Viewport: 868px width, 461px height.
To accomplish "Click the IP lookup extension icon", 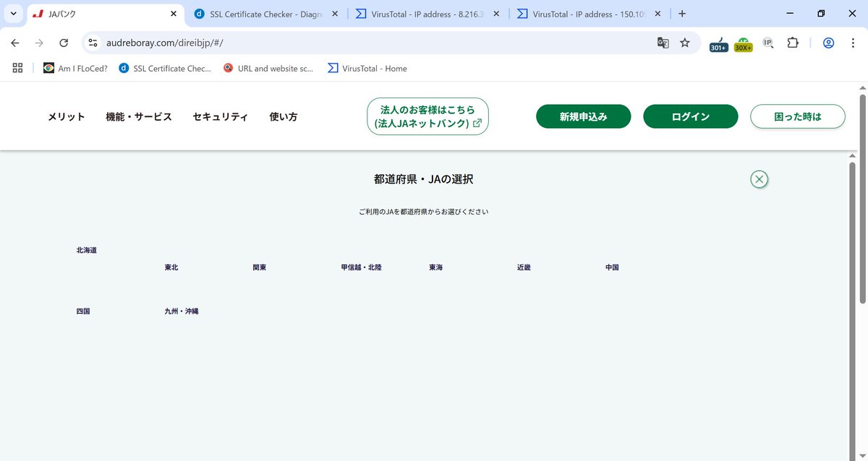I will (767, 43).
